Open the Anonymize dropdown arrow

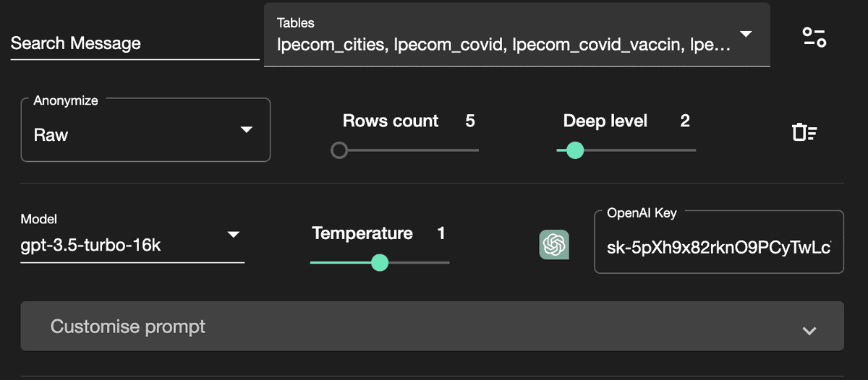point(247,130)
